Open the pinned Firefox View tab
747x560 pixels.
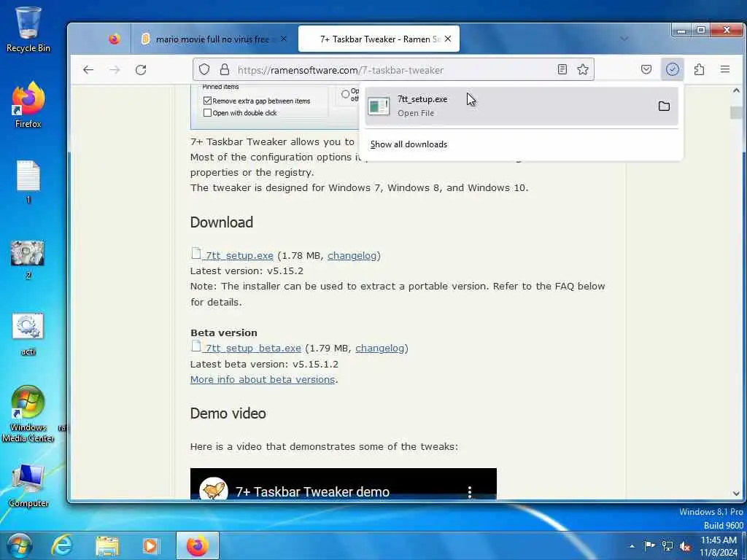point(115,39)
